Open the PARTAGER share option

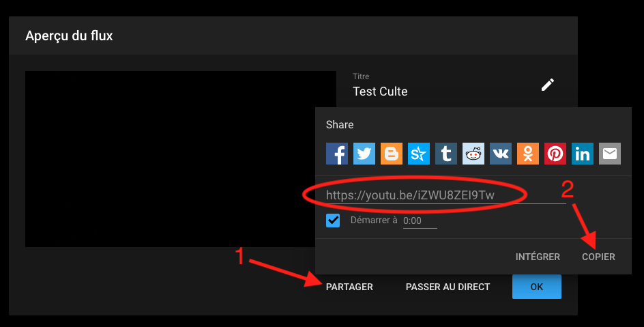pos(349,287)
